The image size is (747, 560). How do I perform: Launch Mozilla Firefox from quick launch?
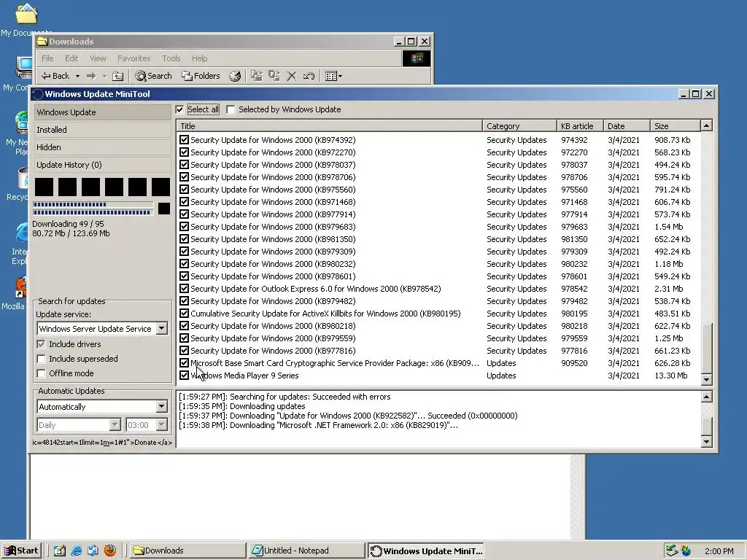click(110, 551)
